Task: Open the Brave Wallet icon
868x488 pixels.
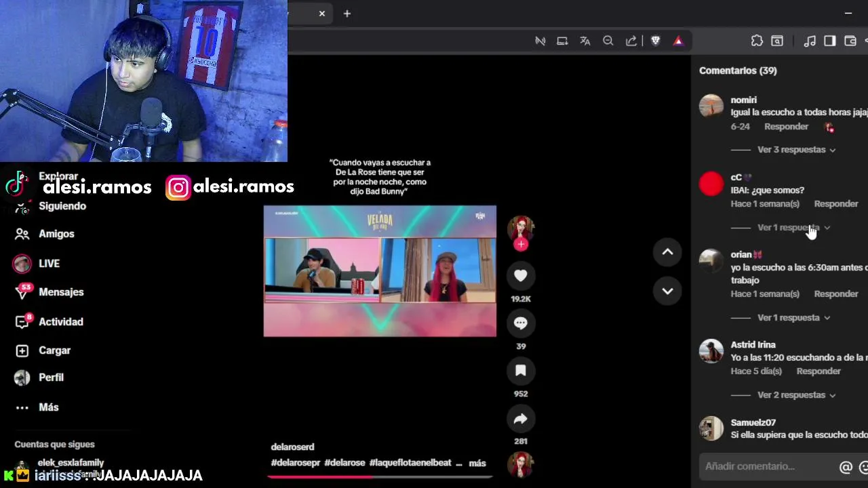Action: click(850, 41)
